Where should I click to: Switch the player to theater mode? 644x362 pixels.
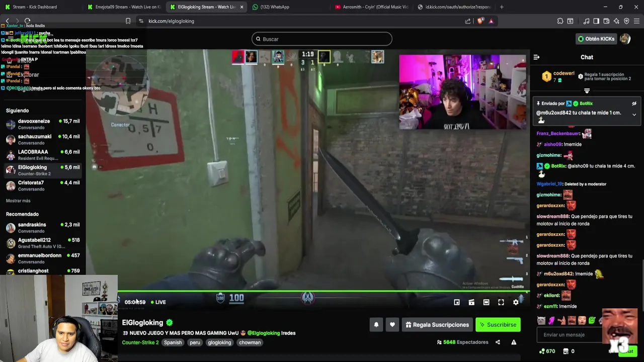pyautogui.click(x=486, y=302)
